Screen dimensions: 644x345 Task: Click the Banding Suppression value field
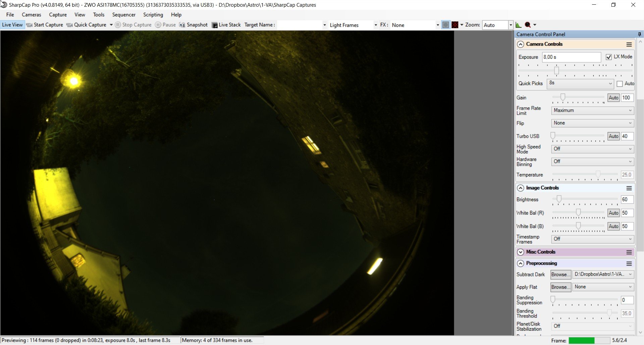pyautogui.click(x=627, y=300)
